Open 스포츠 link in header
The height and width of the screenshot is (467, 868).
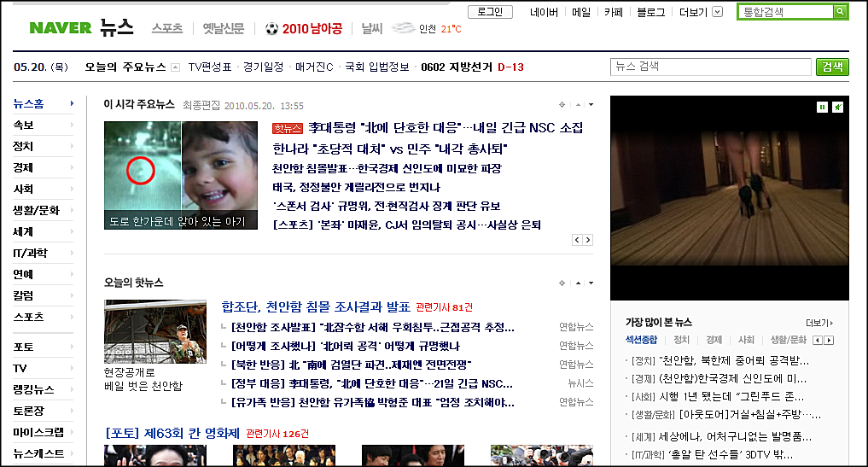click(x=167, y=28)
